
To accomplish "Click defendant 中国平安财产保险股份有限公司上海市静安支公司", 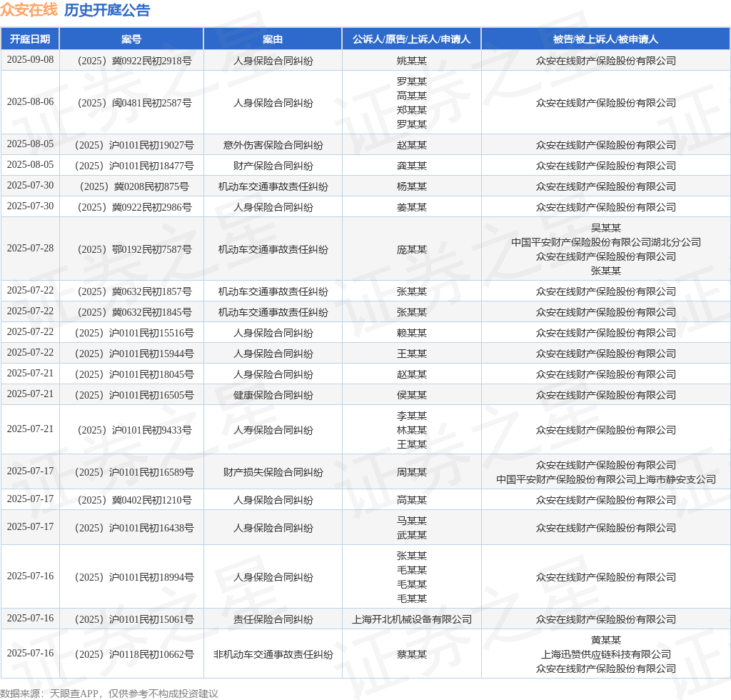I will coord(605,479).
